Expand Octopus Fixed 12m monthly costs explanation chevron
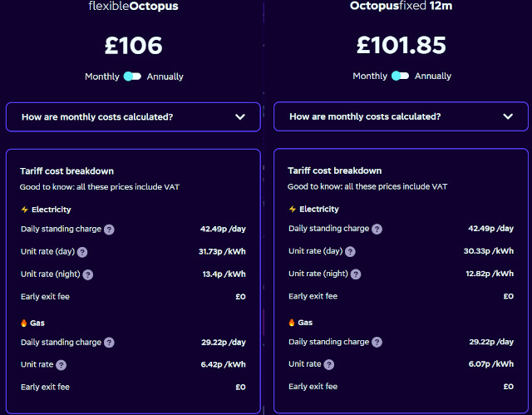This screenshot has height=415, width=532. (x=508, y=117)
